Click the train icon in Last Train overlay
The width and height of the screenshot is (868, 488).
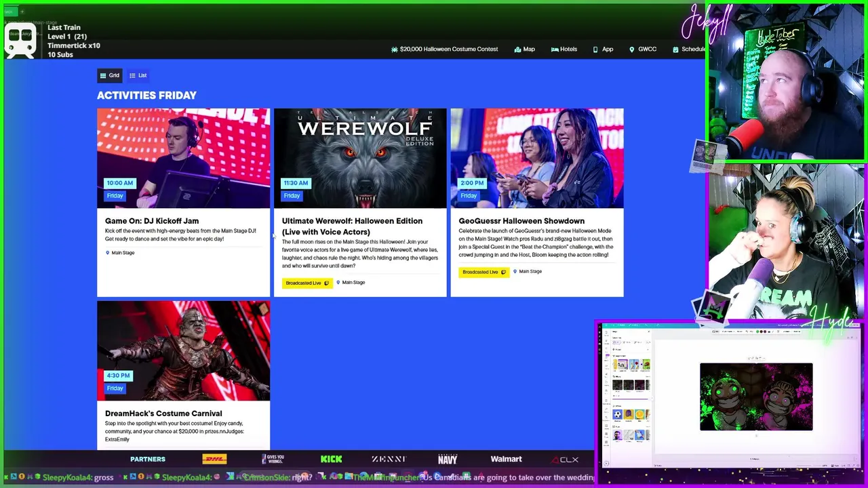20,42
